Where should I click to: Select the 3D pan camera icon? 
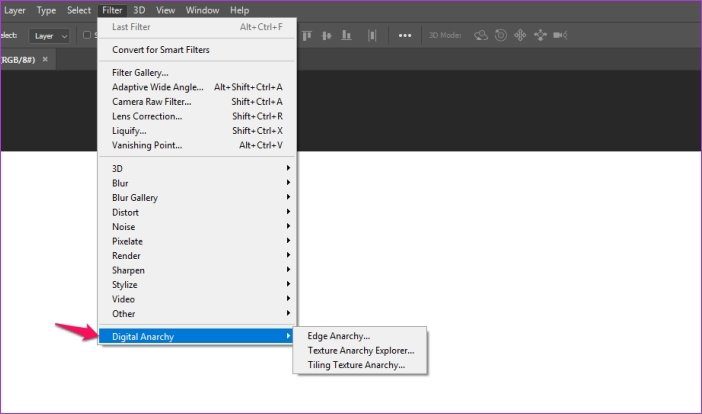coord(520,35)
